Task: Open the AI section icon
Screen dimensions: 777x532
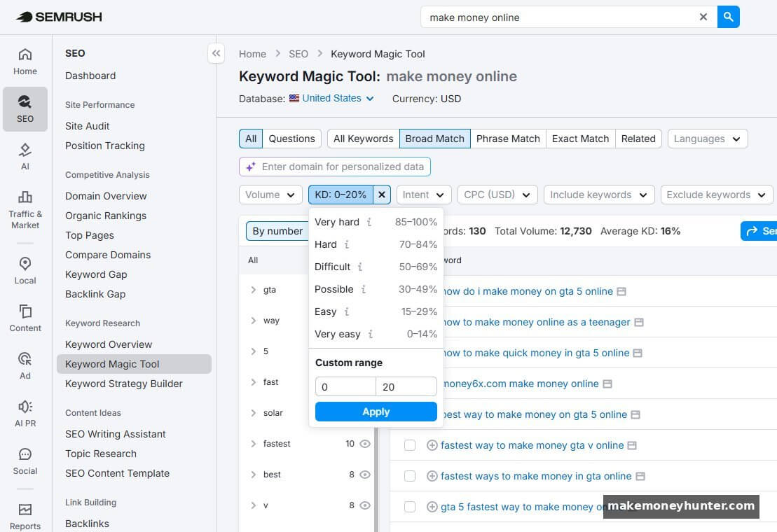Action: [25, 156]
